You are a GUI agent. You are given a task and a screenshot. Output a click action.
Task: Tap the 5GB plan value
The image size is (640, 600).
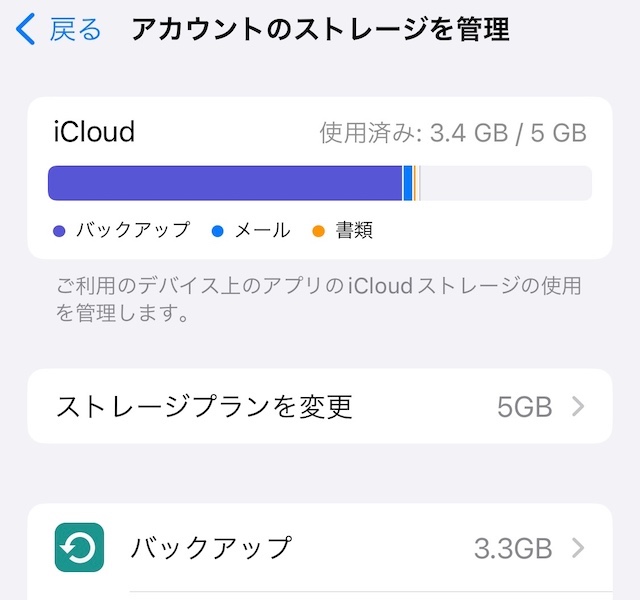[524, 406]
